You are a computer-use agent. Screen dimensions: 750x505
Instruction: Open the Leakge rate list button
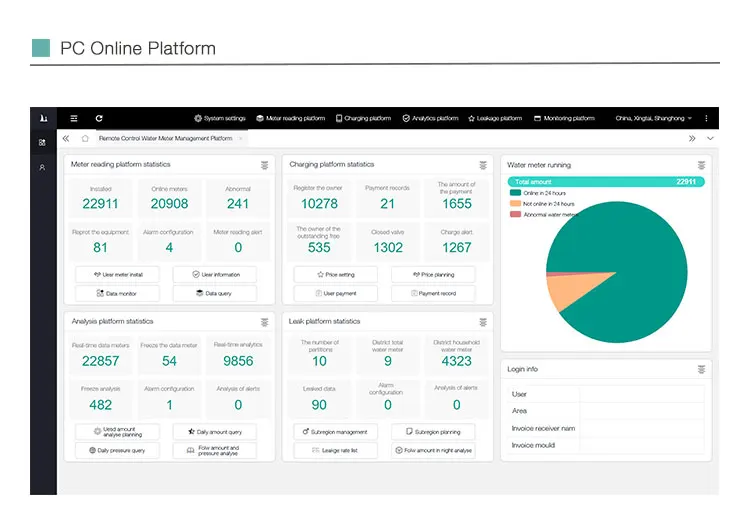pyautogui.click(x=335, y=451)
